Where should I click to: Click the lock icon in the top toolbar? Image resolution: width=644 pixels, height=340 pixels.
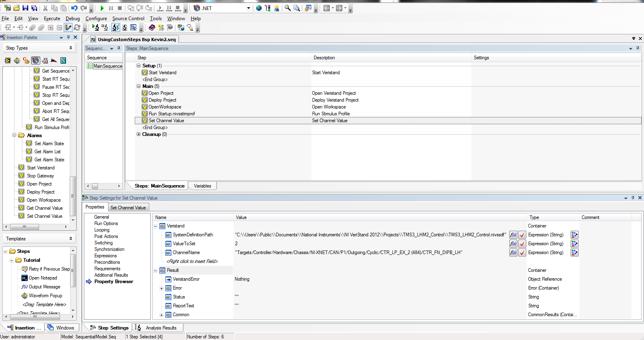(308, 8)
